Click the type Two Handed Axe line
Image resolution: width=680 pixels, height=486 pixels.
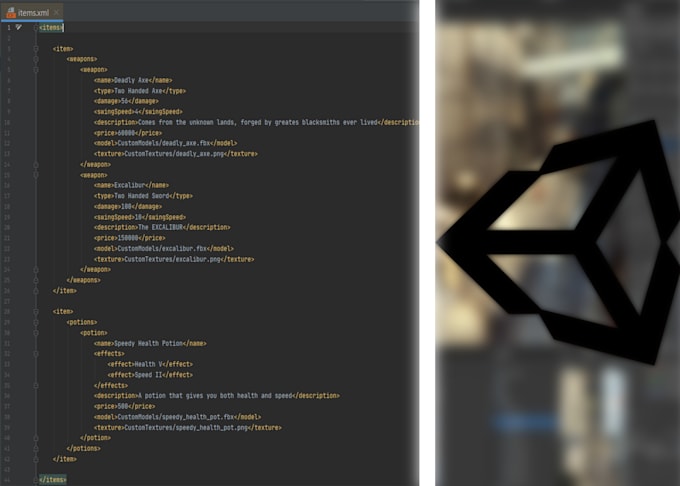click(x=140, y=91)
